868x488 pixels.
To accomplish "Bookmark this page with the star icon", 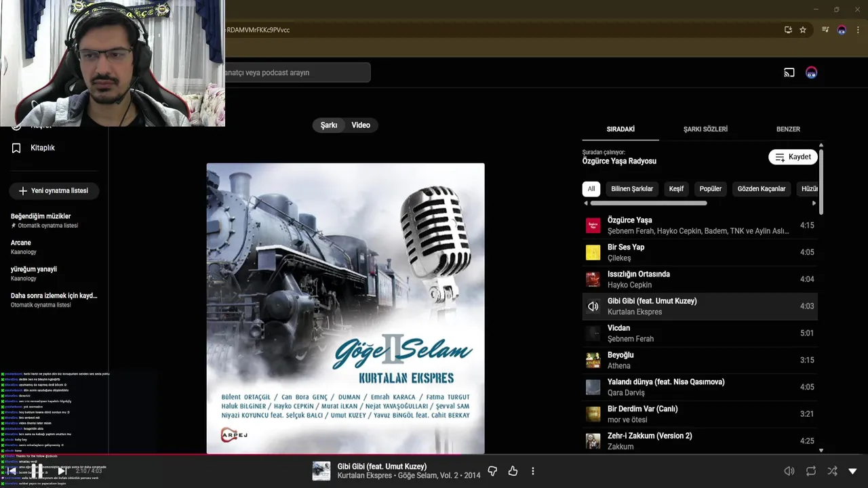I will [x=803, y=30].
